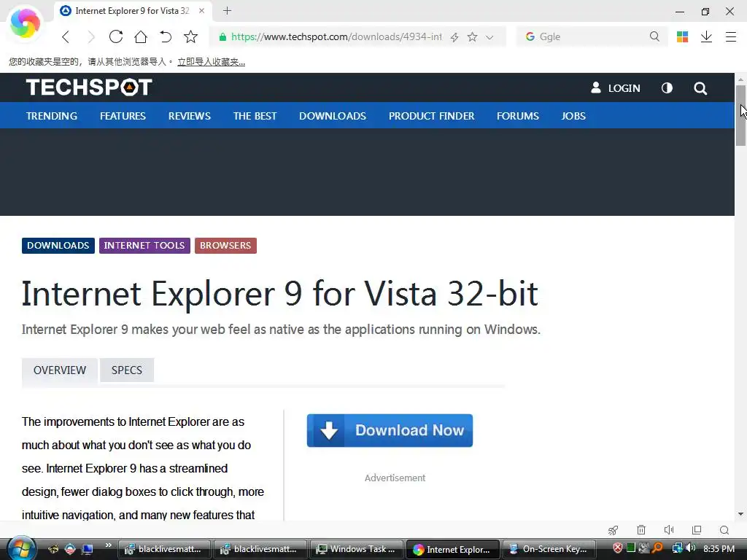
Task: Click the network tray icon
Action: [677, 548]
